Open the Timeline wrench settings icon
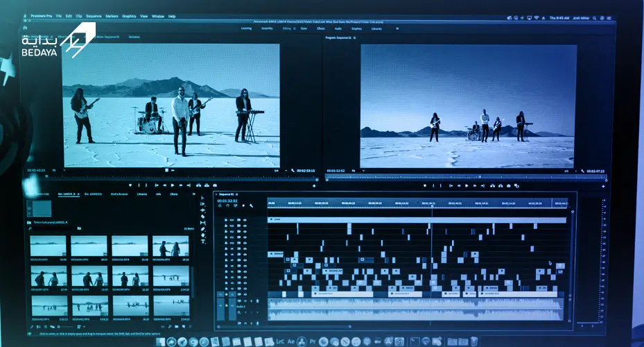 click(x=251, y=205)
